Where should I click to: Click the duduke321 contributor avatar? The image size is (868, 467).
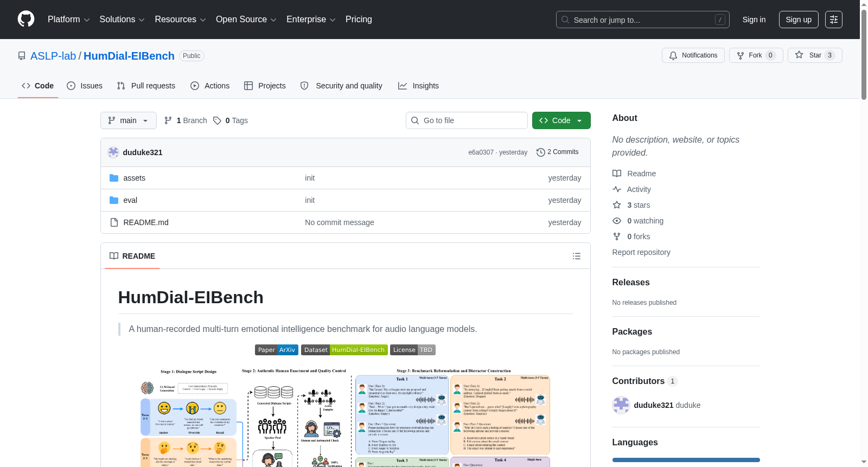(x=621, y=405)
